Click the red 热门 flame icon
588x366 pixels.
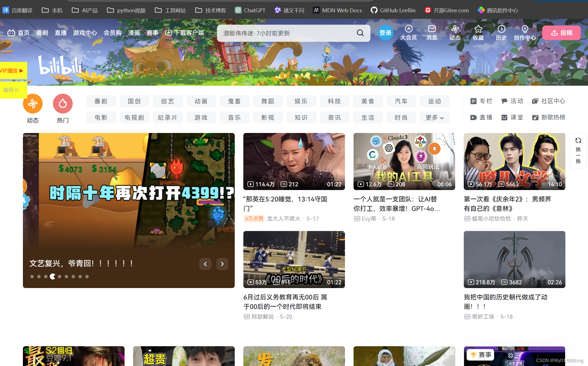(x=63, y=103)
